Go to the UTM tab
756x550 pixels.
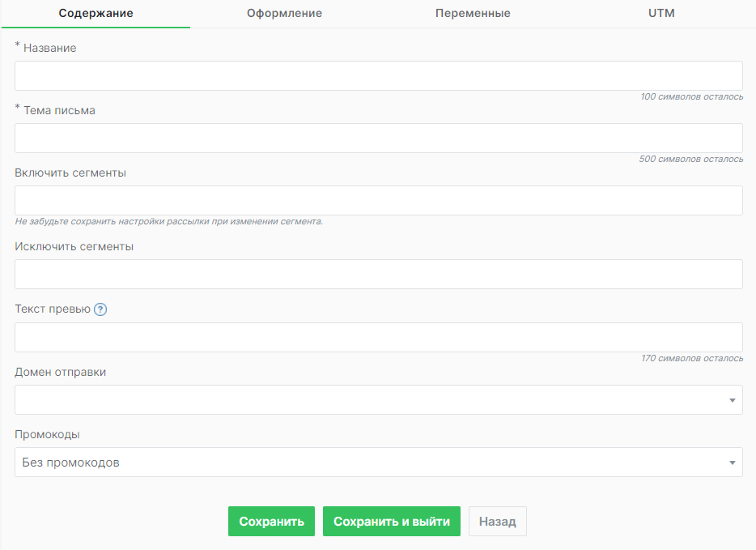click(x=661, y=14)
